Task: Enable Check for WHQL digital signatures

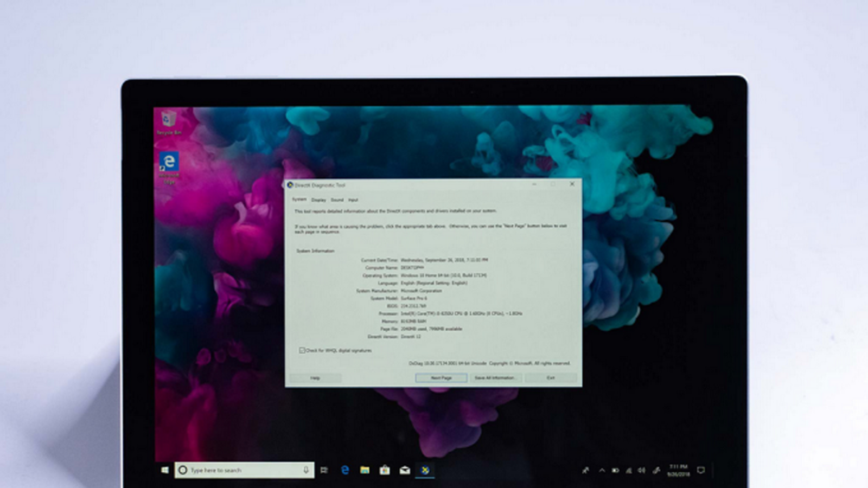Action: click(x=302, y=350)
